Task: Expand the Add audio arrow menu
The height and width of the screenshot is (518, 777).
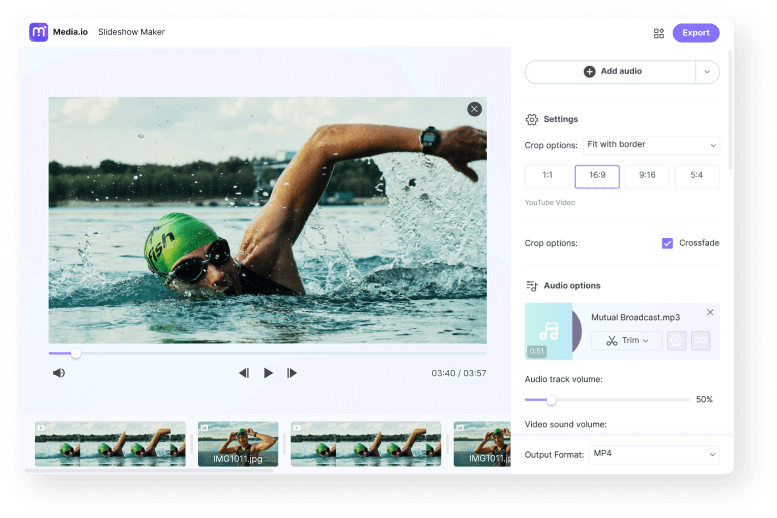Action: [708, 72]
